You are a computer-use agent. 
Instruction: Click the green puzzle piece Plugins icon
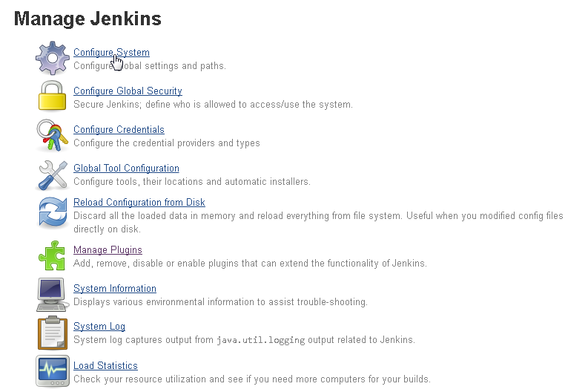tap(52, 255)
